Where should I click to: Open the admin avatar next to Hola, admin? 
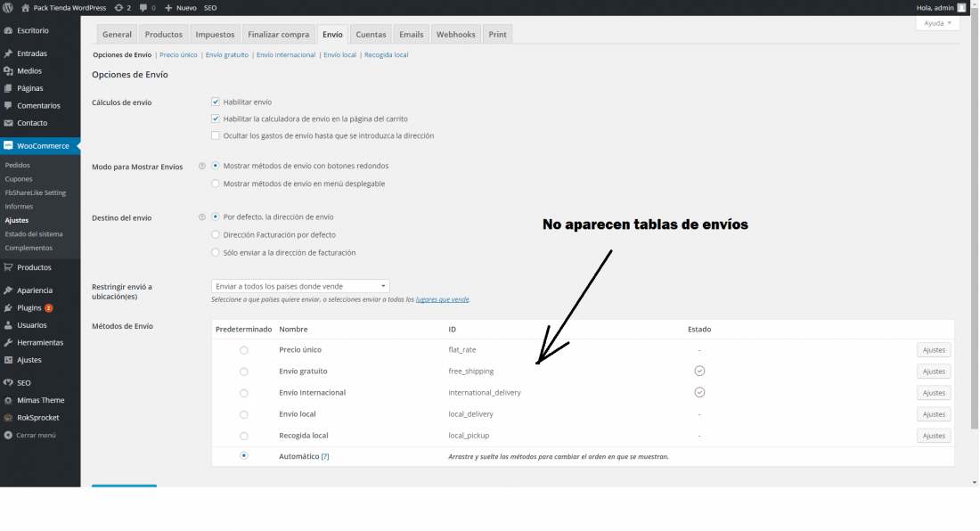(x=961, y=7)
